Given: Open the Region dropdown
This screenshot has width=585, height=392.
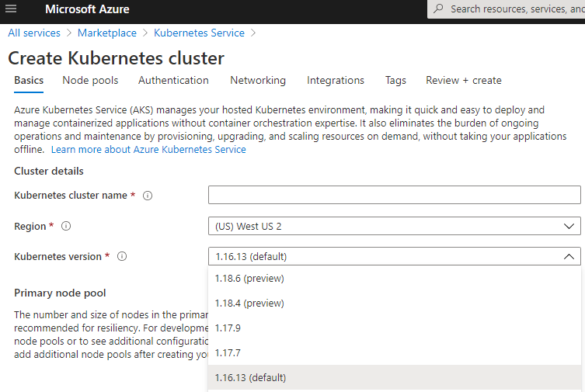Looking at the screenshot, I should (395, 226).
